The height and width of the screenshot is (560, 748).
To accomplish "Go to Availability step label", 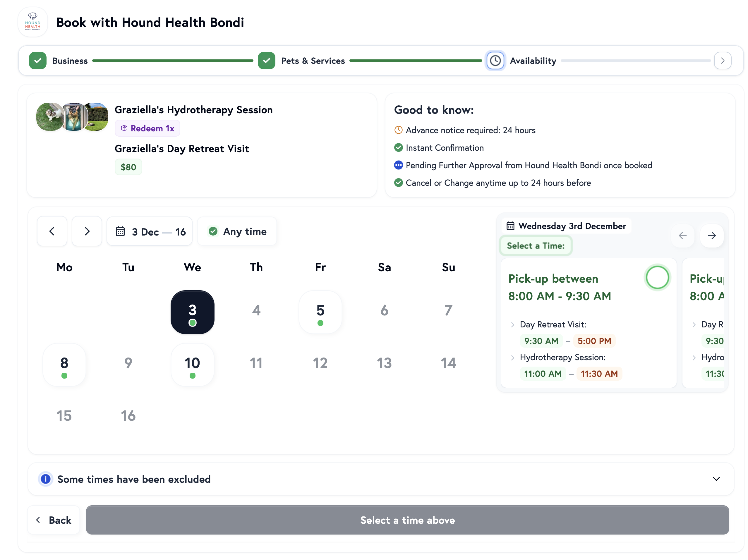I will pyautogui.click(x=533, y=61).
